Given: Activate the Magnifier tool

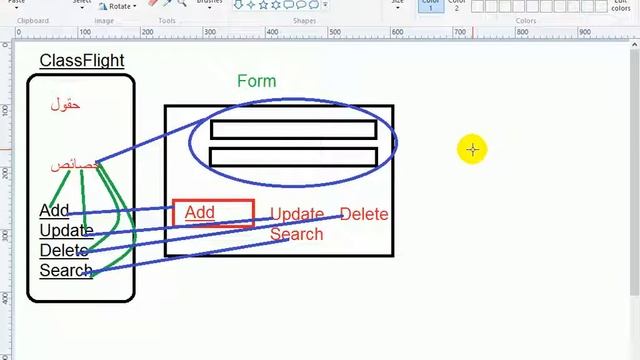Looking at the screenshot, I should pyautogui.click(x=182, y=3).
